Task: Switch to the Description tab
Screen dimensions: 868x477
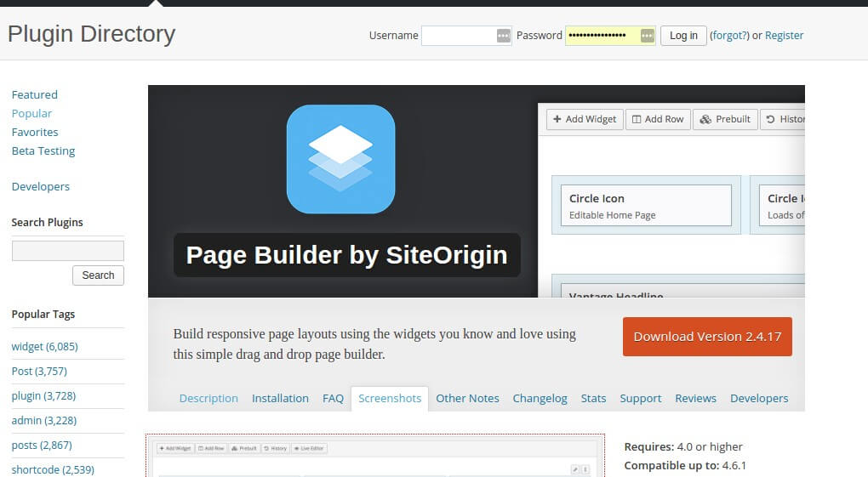Action: pos(208,399)
